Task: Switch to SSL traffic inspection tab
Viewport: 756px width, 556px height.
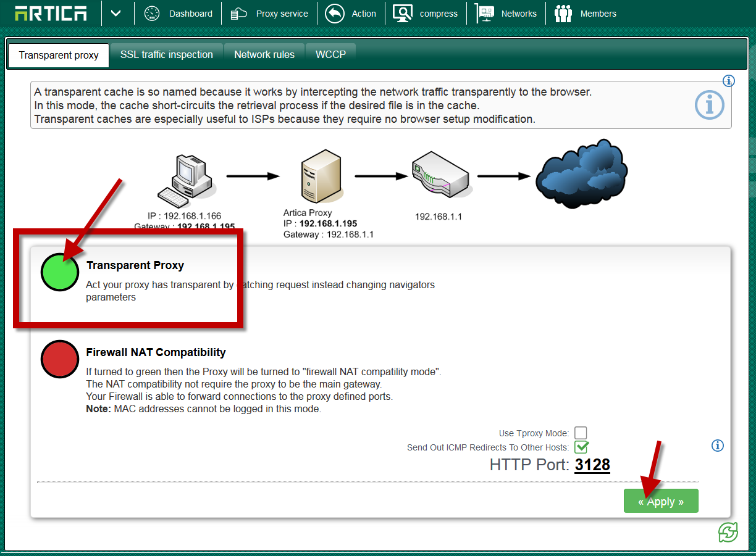Action: pos(167,54)
